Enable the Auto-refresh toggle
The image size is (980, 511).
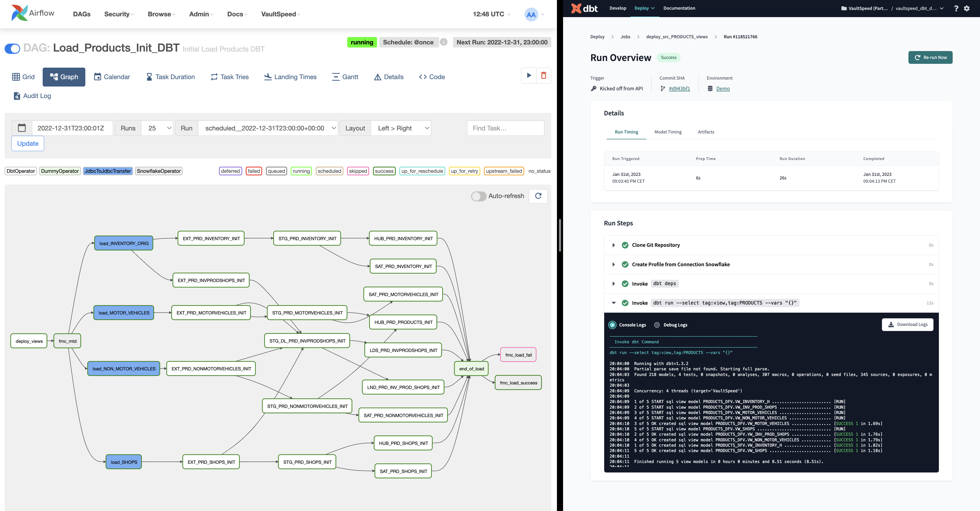[479, 196]
